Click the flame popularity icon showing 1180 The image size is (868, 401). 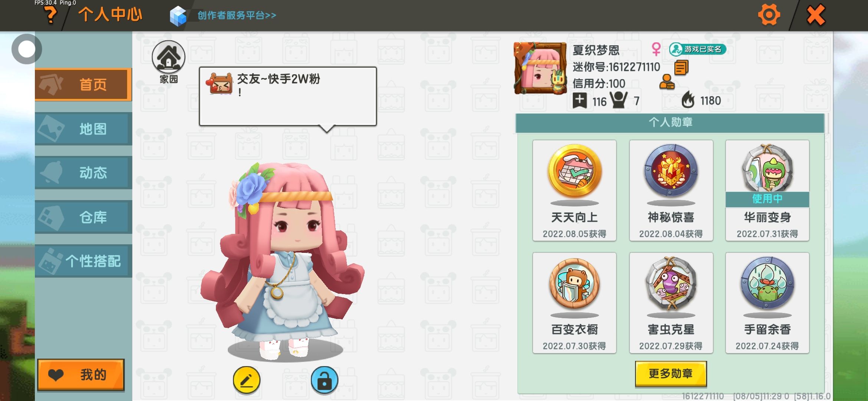[688, 100]
